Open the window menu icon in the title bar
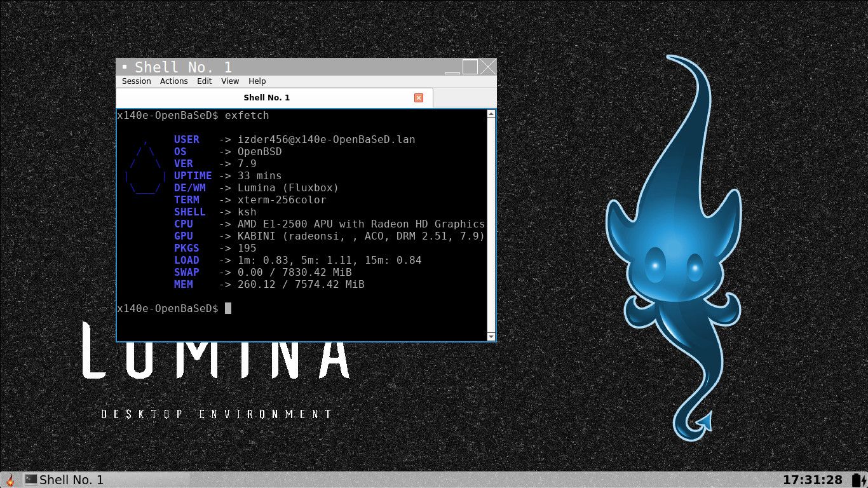 [125, 67]
